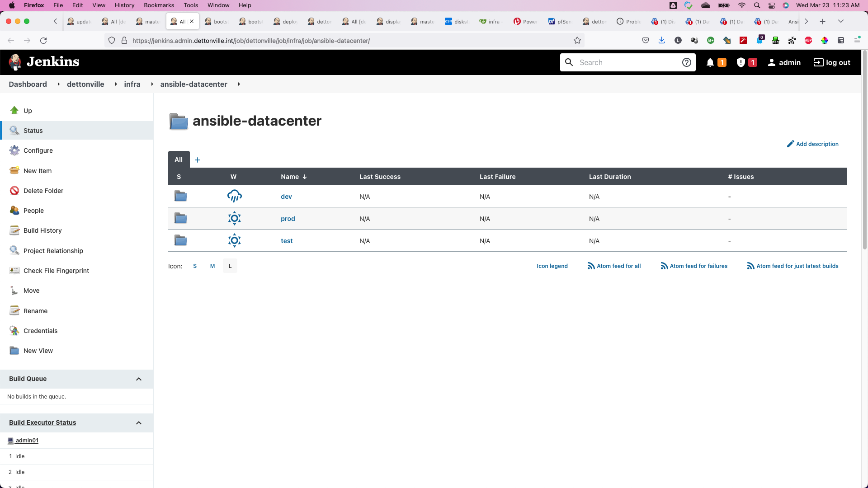Viewport: 868px width, 488px height.
Task: Open the prod folder link
Action: point(288,219)
